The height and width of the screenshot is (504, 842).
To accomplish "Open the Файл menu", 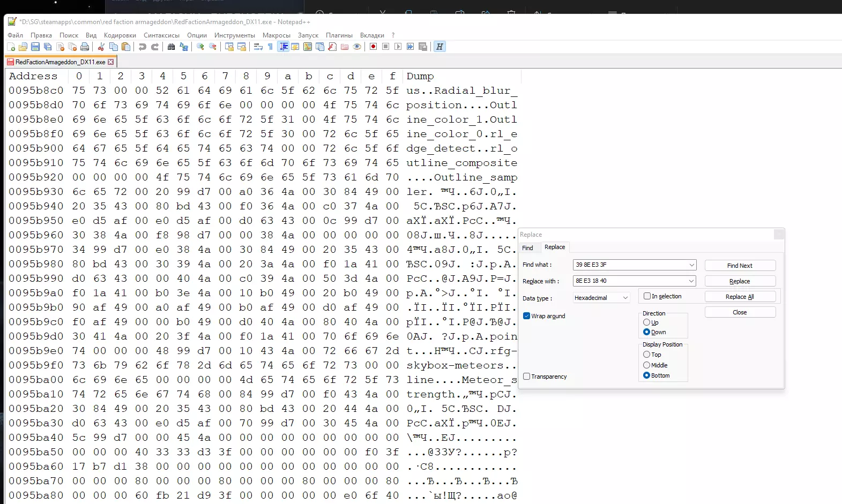I will [x=15, y=35].
